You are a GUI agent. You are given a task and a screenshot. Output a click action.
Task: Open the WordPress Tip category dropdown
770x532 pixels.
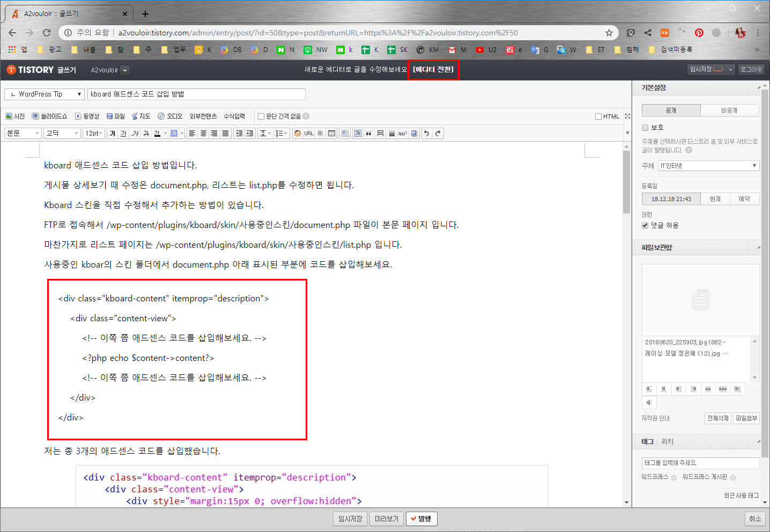point(45,94)
